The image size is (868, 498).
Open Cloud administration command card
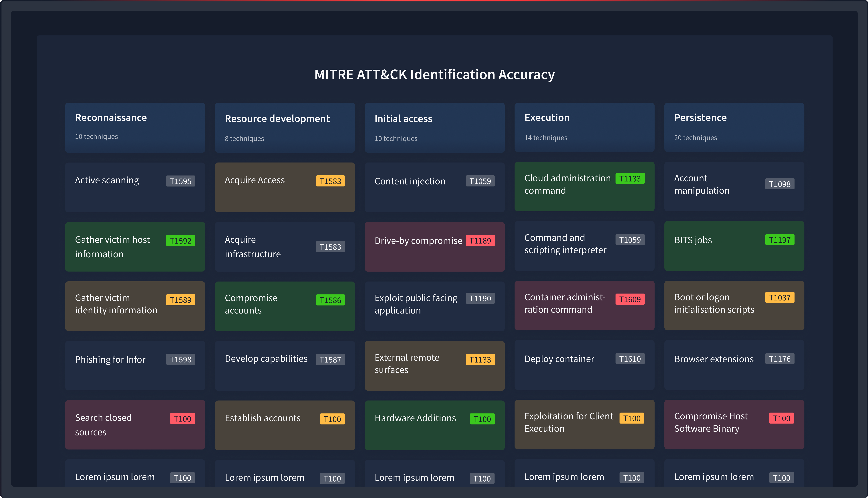coord(584,186)
